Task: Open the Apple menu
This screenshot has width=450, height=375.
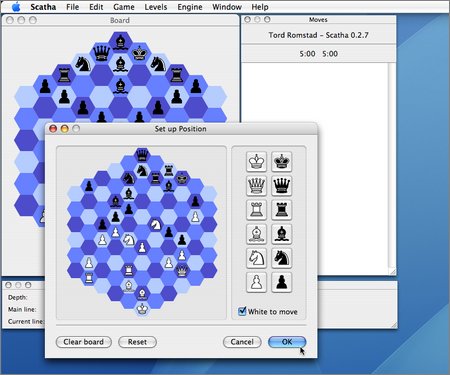Action: (x=16, y=7)
